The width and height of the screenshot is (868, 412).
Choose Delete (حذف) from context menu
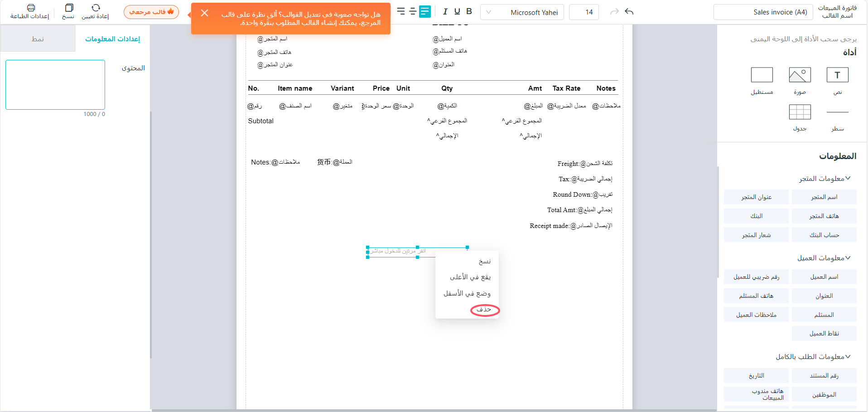click(484, 310)
